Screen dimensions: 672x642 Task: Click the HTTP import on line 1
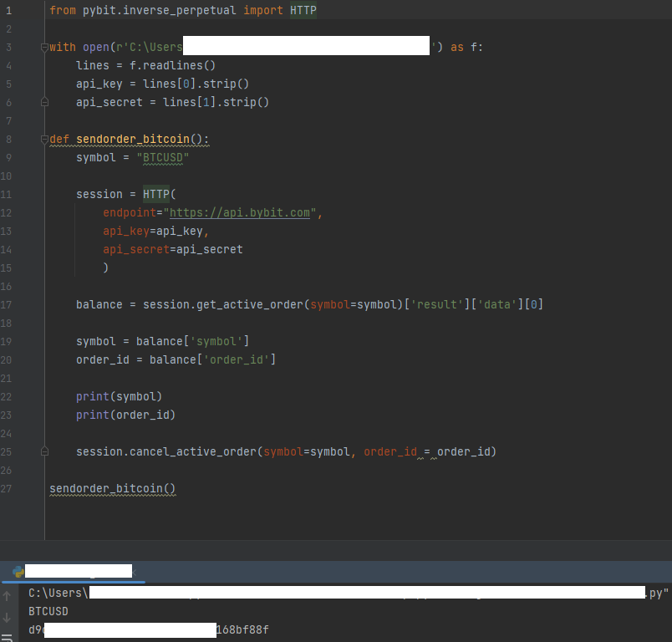(303, 10)
